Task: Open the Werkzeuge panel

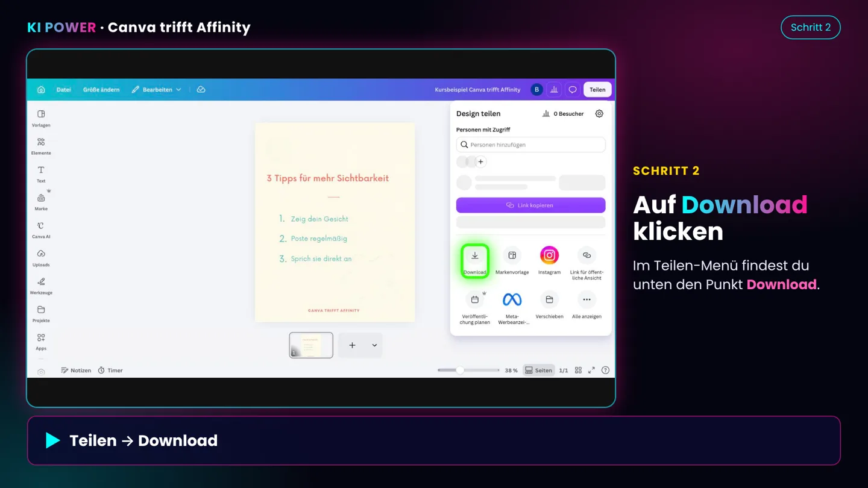Action: 41,286
